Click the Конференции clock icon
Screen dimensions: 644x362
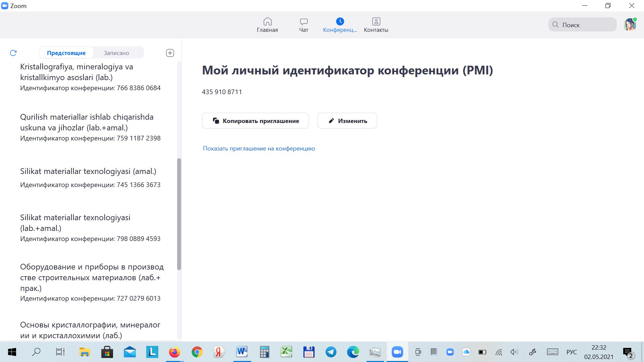coord(340,22)
